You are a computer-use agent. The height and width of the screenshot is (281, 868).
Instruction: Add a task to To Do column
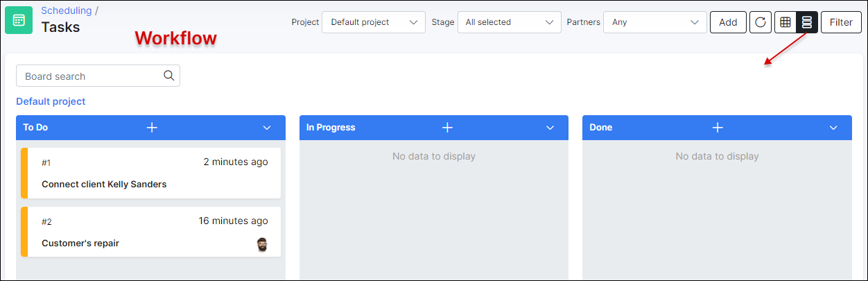click(153, 128)
